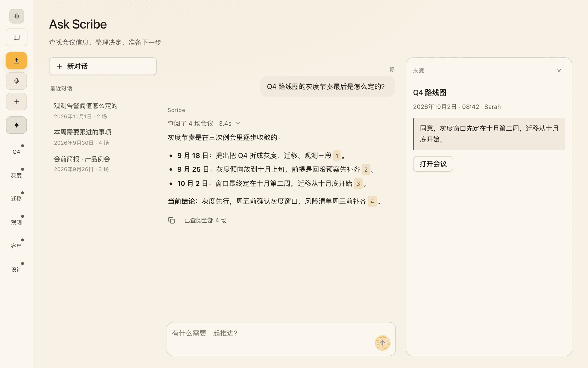The width and height of the screenshot is (588, 368).
Task: Send the message with the arrow button
Action: (x=383, y=343)
